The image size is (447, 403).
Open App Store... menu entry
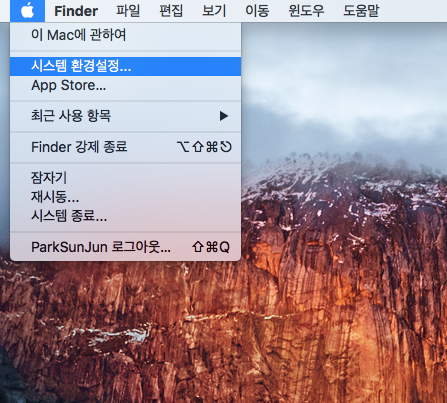coord(126,86)
